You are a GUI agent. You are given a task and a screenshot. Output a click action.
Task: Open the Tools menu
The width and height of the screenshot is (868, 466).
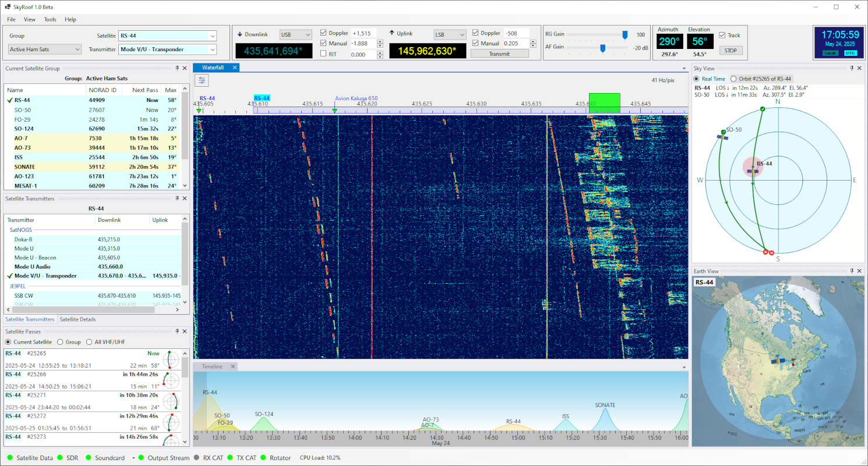point(50,19)
